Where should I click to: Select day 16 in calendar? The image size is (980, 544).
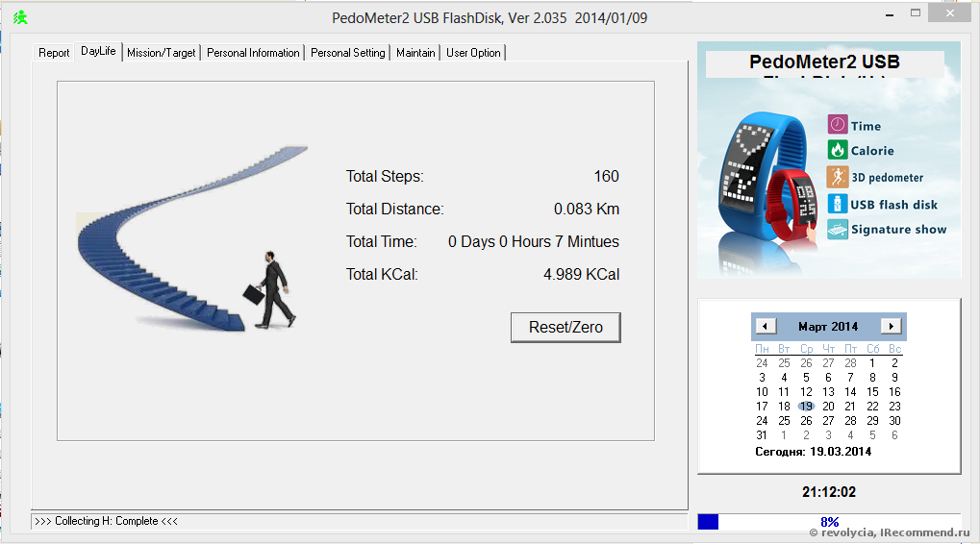894,391
